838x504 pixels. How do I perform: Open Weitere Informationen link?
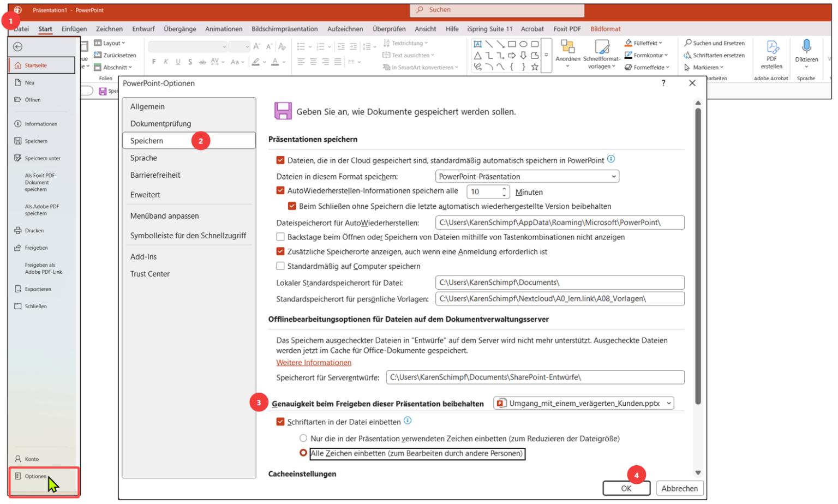tap(314, 362)
